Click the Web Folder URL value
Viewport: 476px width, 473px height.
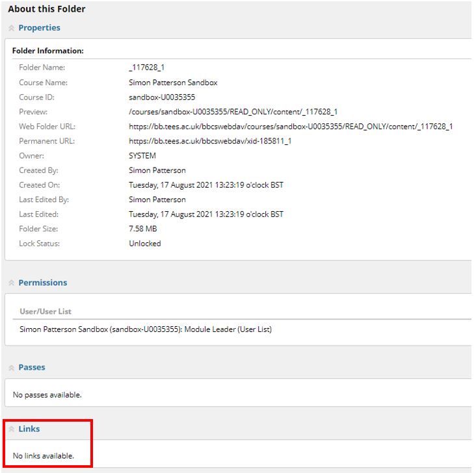(x=291, y=127)
